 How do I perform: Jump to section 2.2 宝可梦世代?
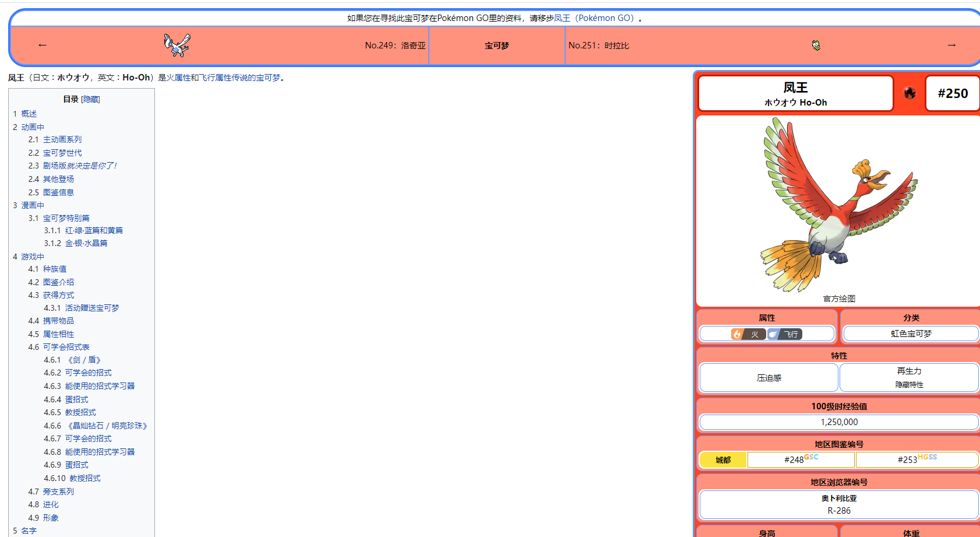pos(55,153)
